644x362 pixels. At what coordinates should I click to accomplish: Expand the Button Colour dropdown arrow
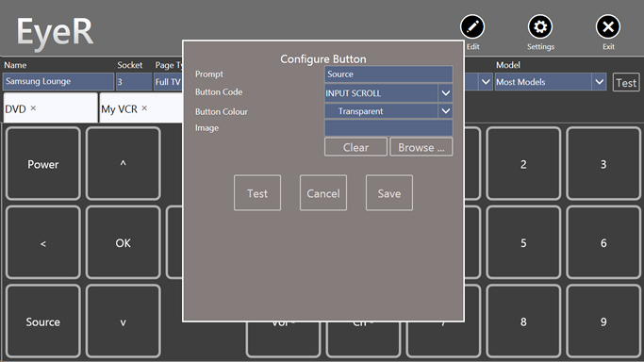tap(446, 111)
